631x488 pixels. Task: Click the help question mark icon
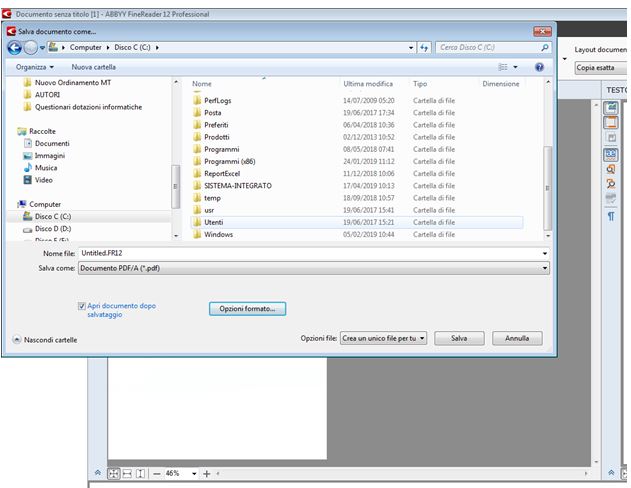click(539, 67)
